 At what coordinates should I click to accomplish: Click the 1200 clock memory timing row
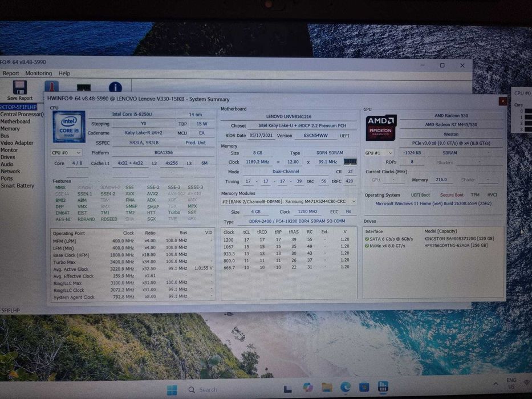(289, 239)
